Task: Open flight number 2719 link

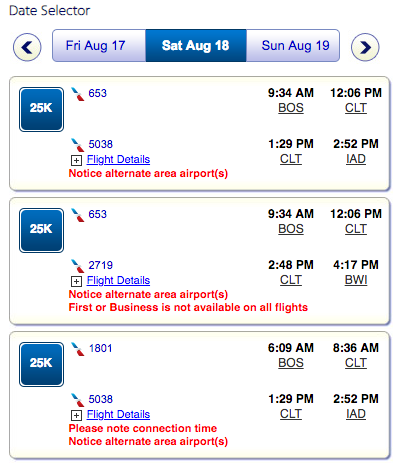Action: (100, 265)
